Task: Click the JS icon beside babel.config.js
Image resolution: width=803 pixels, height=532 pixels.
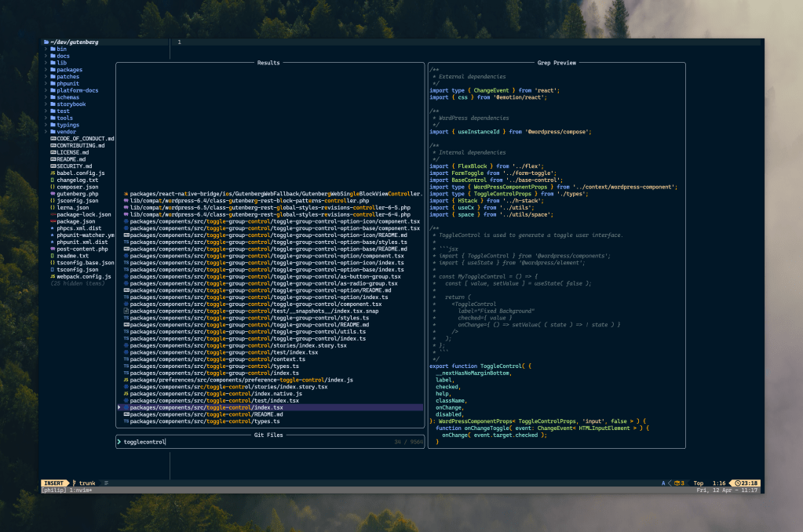Action: [x=53, y=173]
